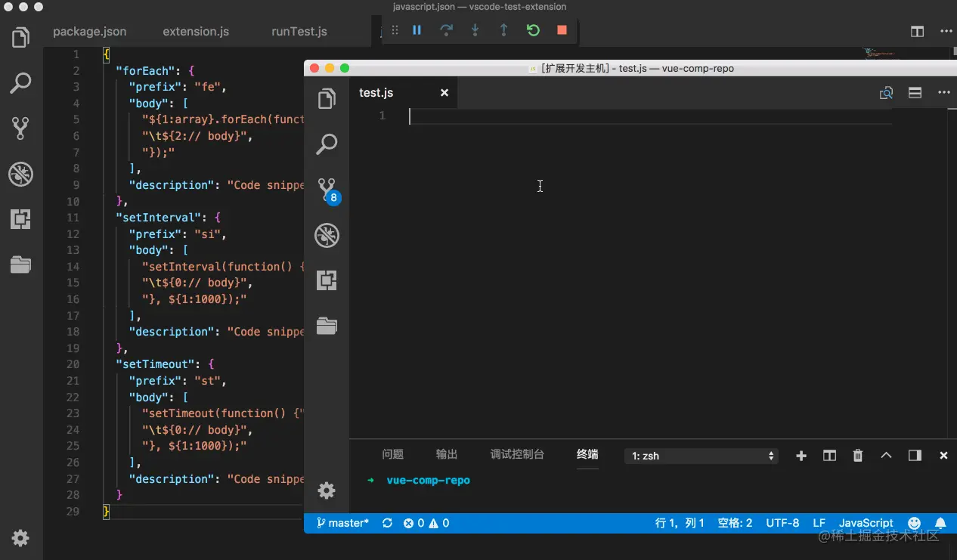The image size is (957, 560).
Task: Grab the debug toolbar drag handle
Action: (x=395, y=30)
